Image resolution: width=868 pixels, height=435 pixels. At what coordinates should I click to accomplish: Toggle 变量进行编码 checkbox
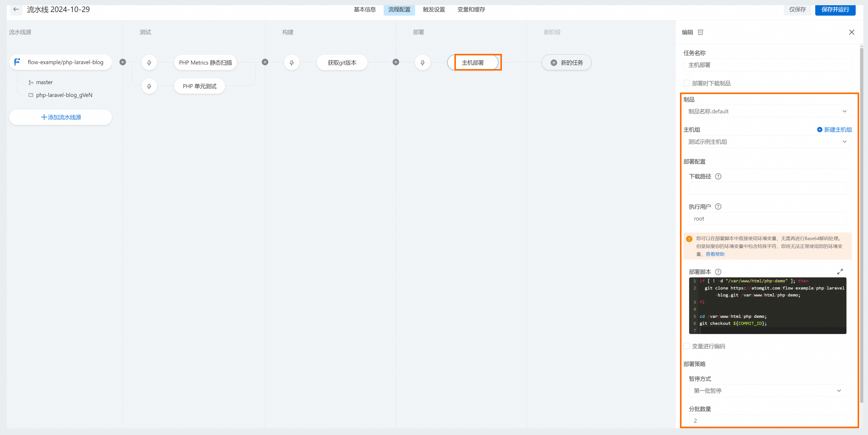coord(686,346)
